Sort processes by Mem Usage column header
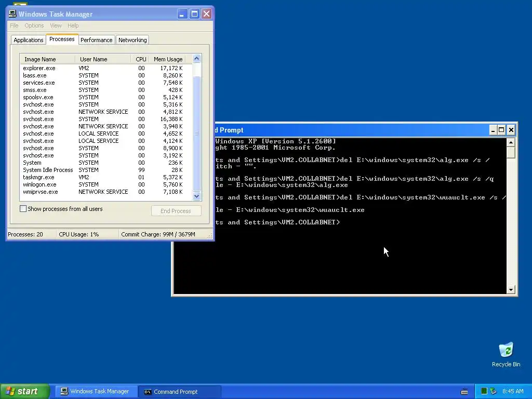 (x=168, y=59)
